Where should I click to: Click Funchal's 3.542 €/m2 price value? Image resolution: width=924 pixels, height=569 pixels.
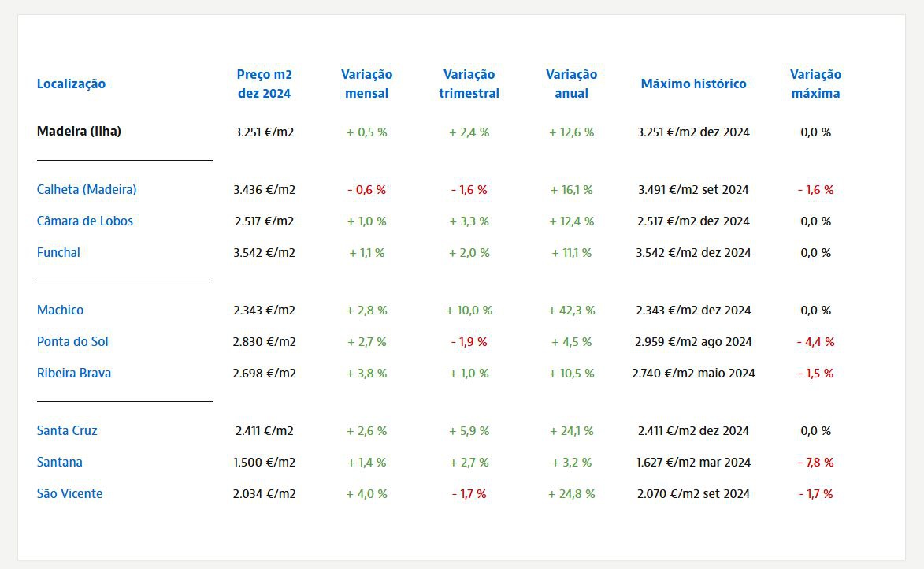264,253
